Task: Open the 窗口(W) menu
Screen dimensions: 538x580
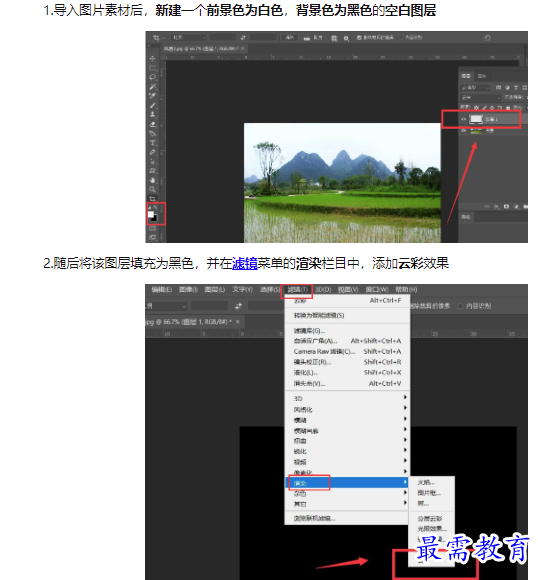Action: pyautogui.click(x=377, y=290)
